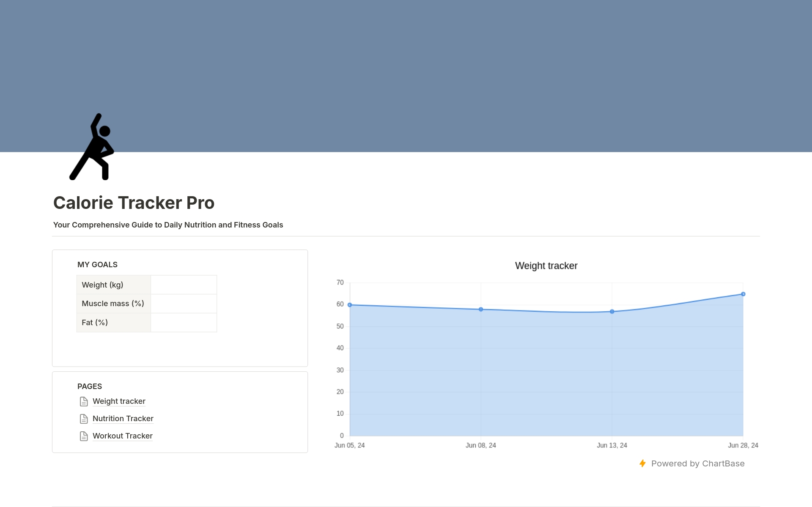
Task: Click the empty Muscle mass (%) goal cell
Action: tap(184, 304)
